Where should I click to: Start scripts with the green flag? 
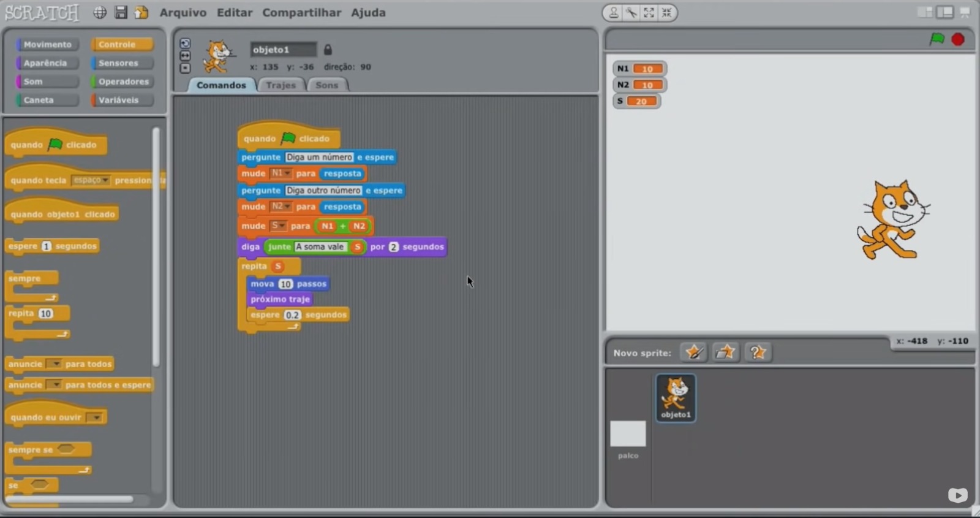(937, 39)
